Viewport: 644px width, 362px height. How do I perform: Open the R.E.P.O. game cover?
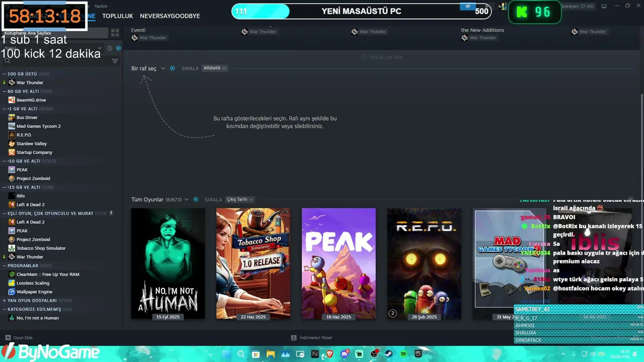(424, 263)
